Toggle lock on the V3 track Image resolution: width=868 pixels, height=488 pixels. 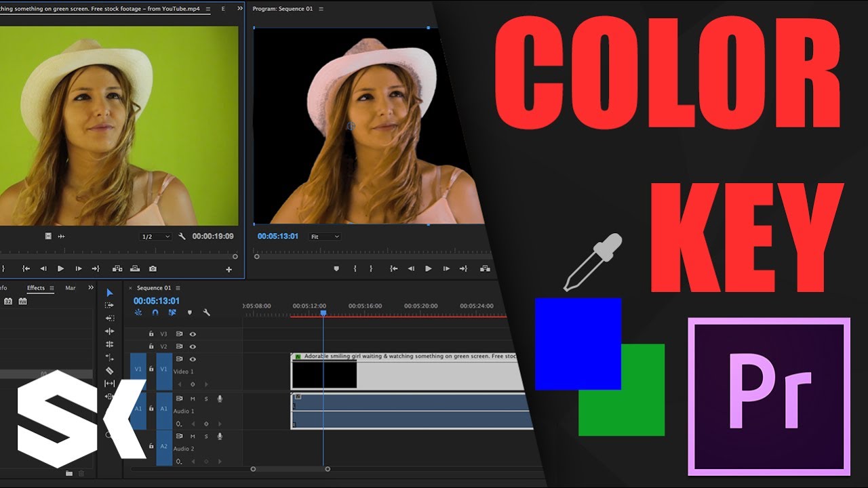[151, 334]
